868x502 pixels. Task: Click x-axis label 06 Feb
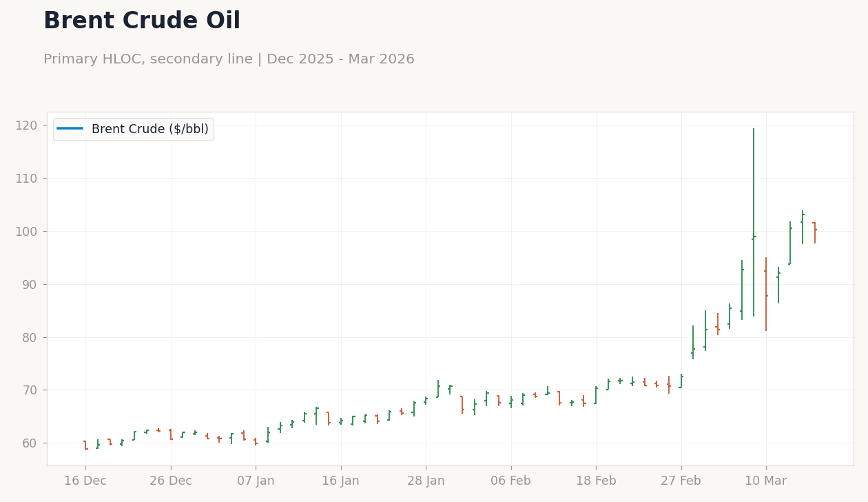point(511,481)
